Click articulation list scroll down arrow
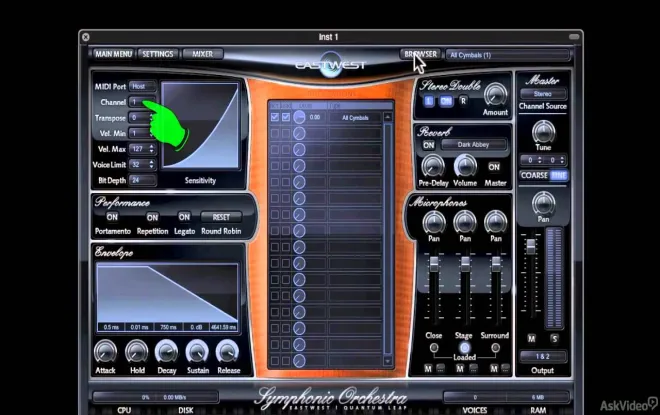The image size is (660, 415). coord(388,361)
